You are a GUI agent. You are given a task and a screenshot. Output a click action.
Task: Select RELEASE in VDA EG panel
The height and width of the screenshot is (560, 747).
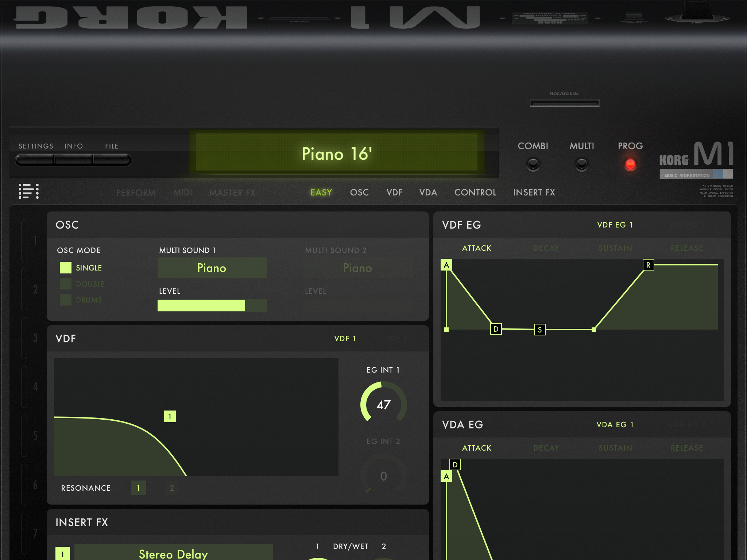pos(687,448)
